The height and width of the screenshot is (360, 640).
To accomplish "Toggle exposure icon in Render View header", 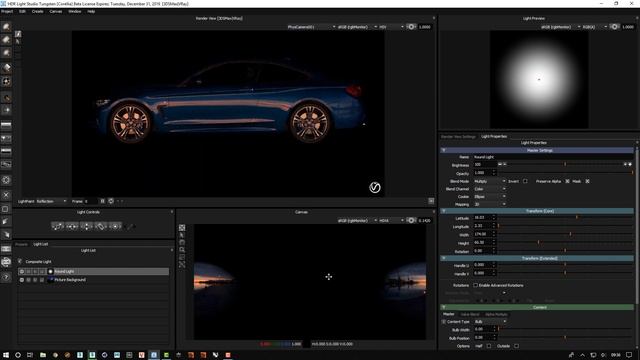I will tap(411, 27).
